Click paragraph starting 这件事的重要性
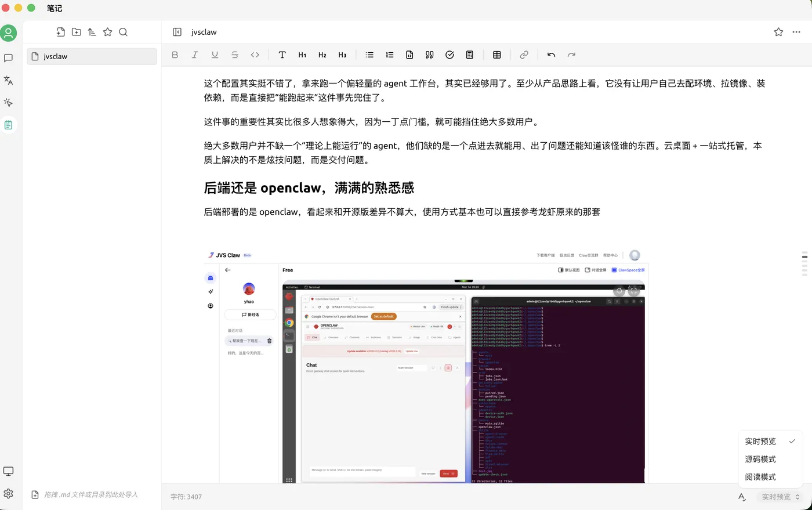The height and width of the screenshot is (510, 812). (372, 122)
